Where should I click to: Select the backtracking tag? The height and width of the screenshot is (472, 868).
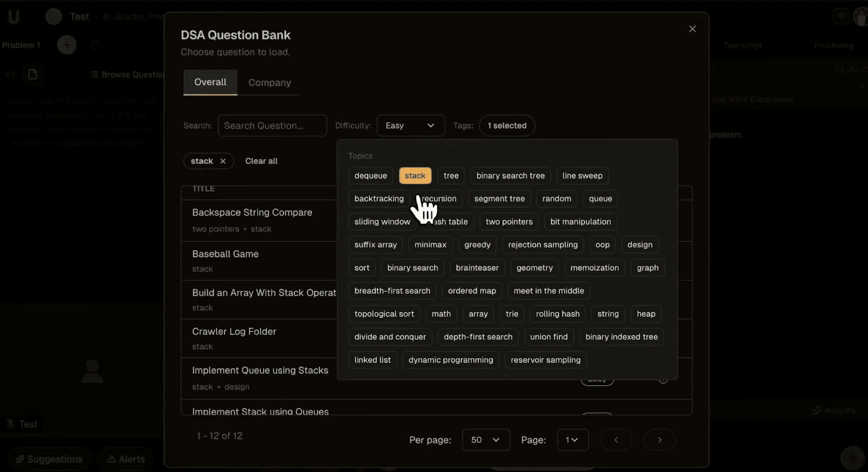379,199
